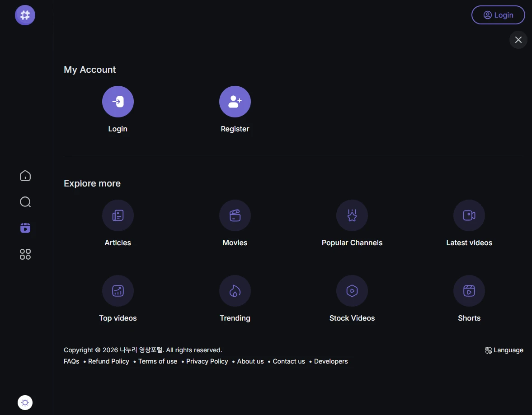
Task: Open Popular Channels star icon
Action: (x=352, y=215)
